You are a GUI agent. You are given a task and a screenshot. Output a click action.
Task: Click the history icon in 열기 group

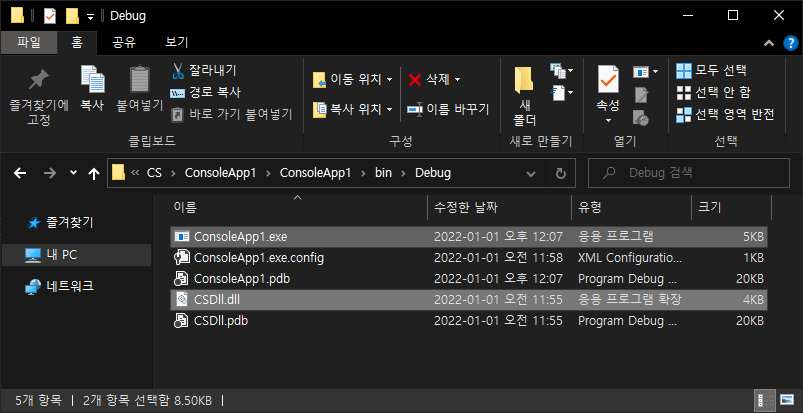click(641, 118)
